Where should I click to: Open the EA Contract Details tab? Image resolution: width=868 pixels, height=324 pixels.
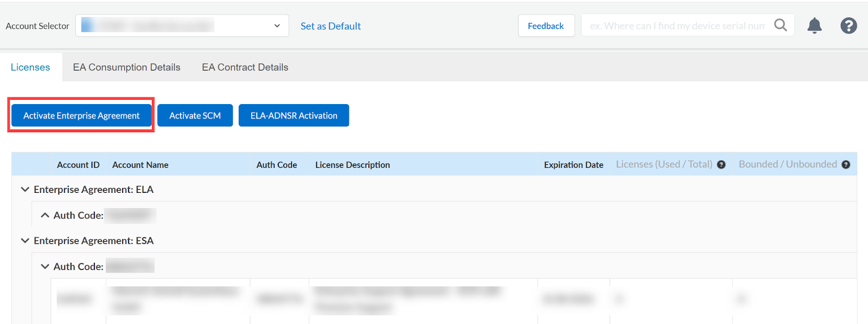(245, 67)
